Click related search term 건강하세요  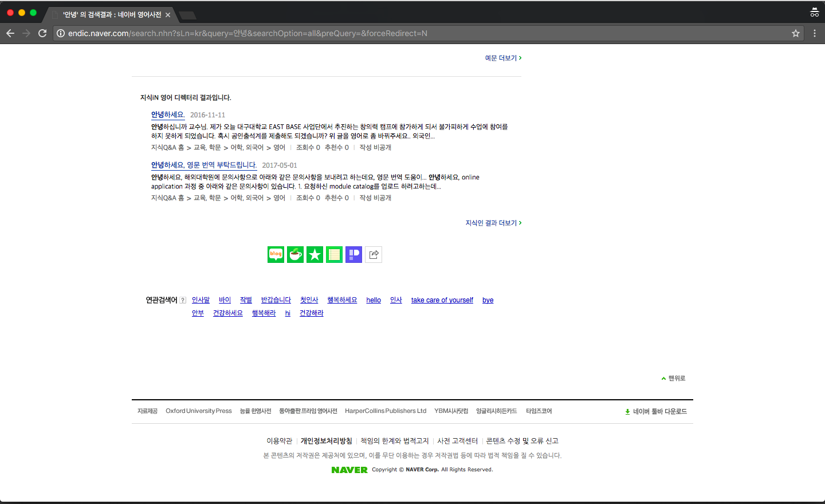point(228,313)
